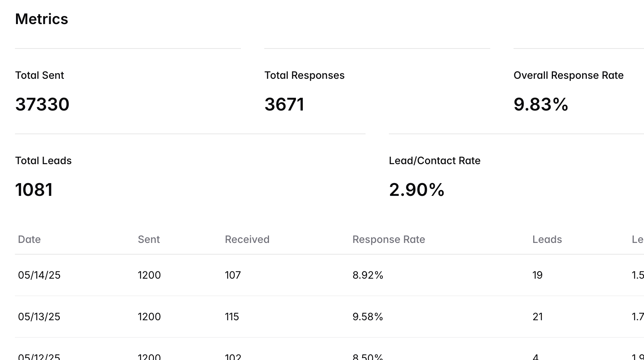Image resolution: width=644 pixels, height=360 pixels.
Task: Click the Overall Response Rate 9.83% value
Action: (541, 104)
